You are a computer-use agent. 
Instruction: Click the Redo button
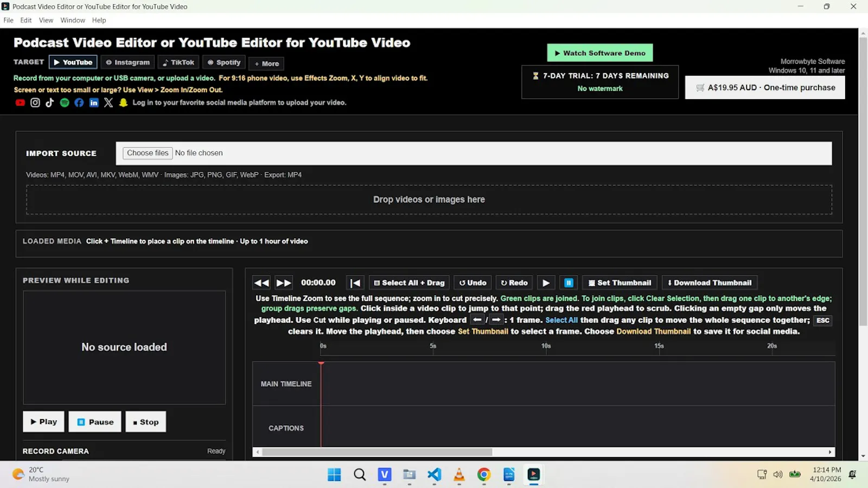514,283
